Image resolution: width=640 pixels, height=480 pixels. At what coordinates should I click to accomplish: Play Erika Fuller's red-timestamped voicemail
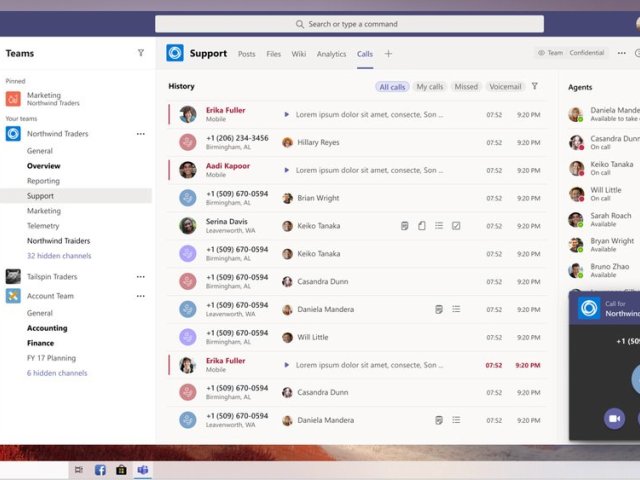tap(287, 365)
